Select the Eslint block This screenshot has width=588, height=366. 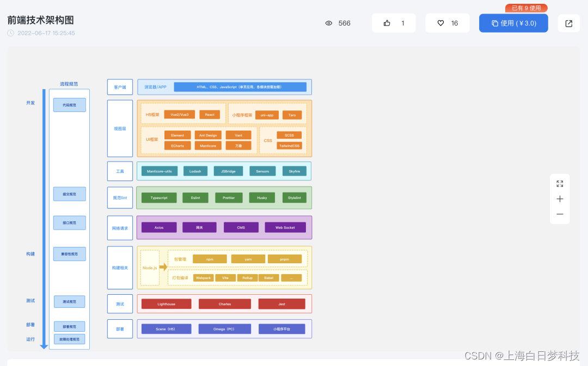[195, 198]
